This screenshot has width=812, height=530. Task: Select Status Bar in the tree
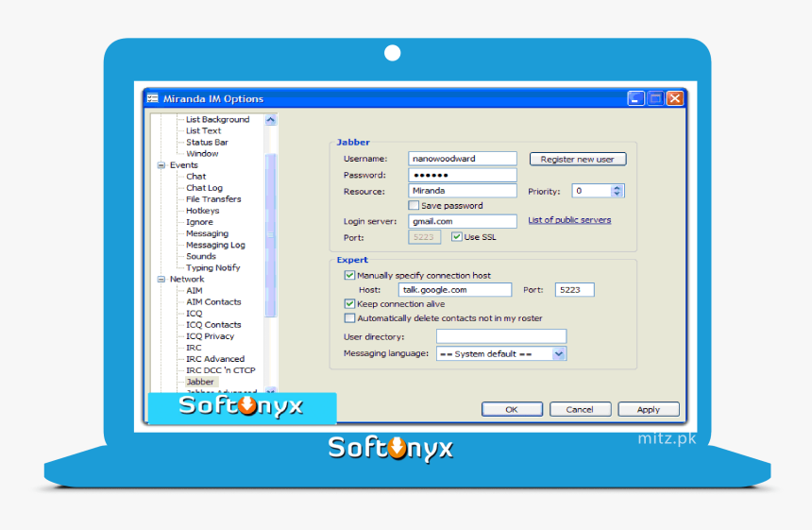click(207, 142)
